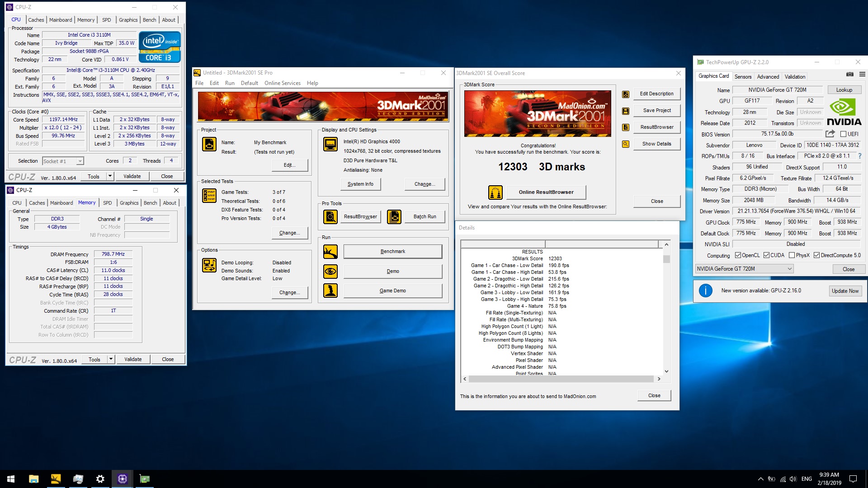Open the Online Services menu in 3DMark2001
The image size is (868, 488).
282,83
